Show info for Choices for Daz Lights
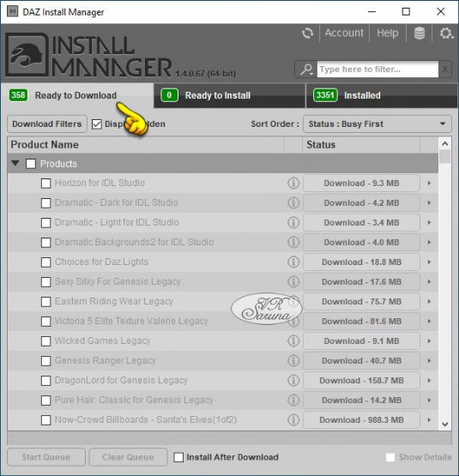The width and height of the screenshot is (459, 476). (293, 262)
